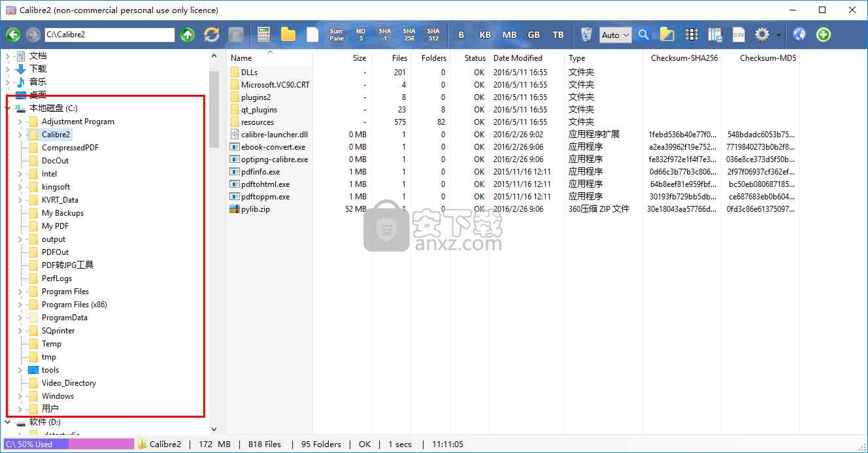Click the pylib.zip archive icon

pos(235,209)
